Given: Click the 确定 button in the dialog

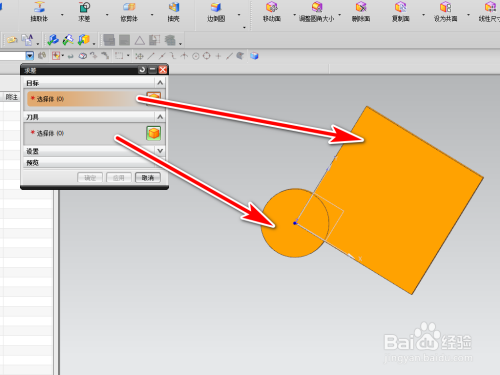Looking at the screenshot, I should pyautogui.click(x=90, y=178).
